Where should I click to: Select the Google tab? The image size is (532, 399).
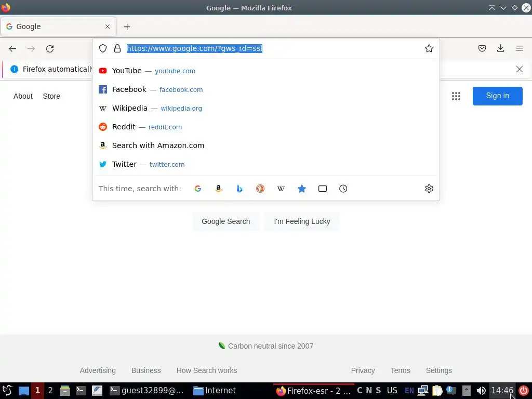pyautogui.click(x=58, y=26)
